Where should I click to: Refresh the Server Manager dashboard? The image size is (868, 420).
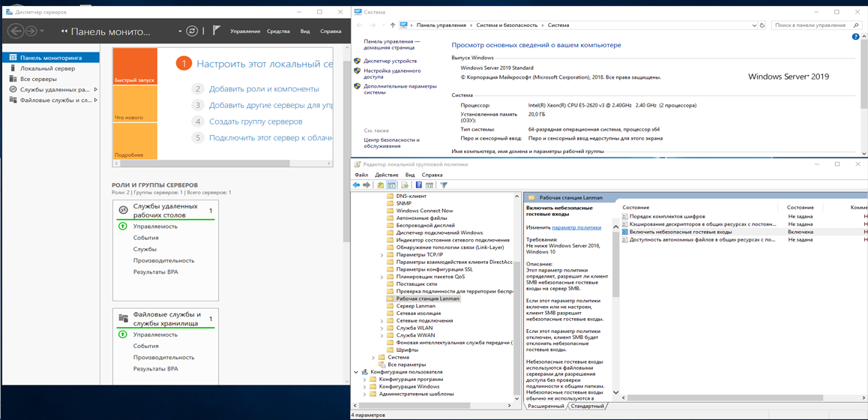[x=192, y=31]
